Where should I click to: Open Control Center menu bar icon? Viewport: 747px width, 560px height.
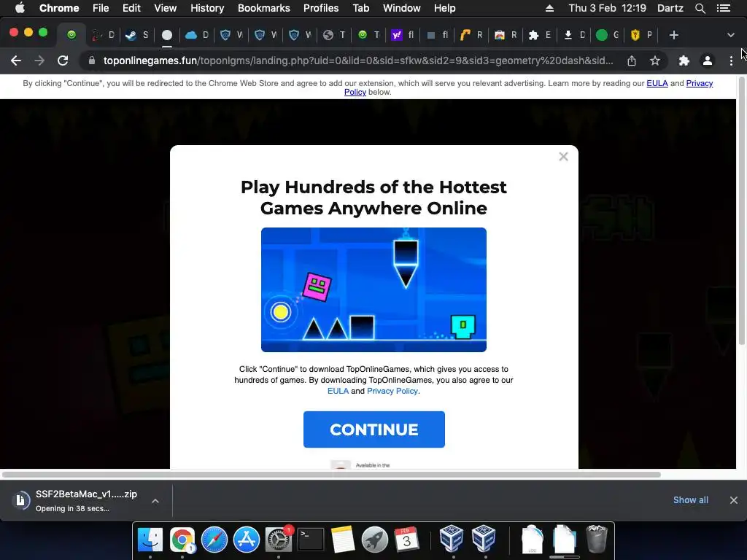(x=723, y=8)
